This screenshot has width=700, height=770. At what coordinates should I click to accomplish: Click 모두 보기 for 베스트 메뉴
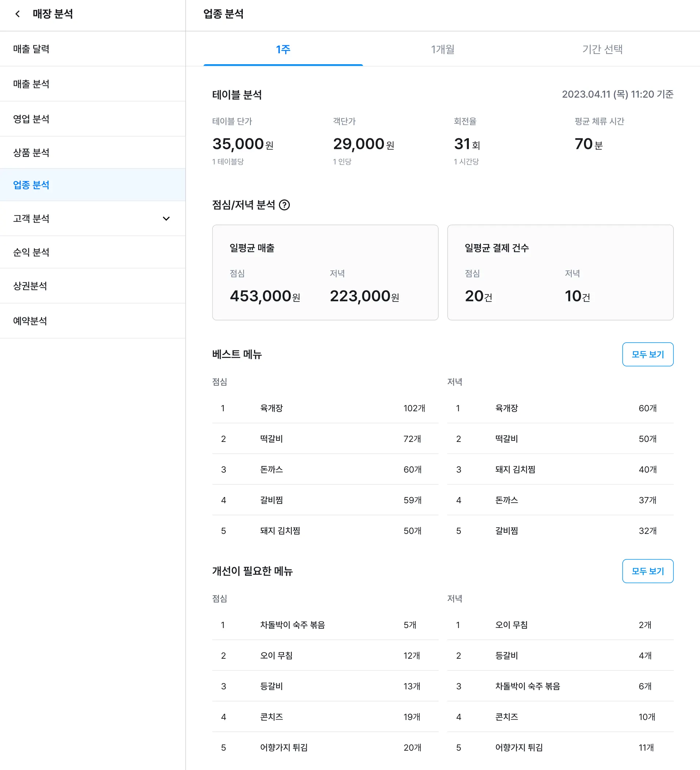(x=647, y=354)
